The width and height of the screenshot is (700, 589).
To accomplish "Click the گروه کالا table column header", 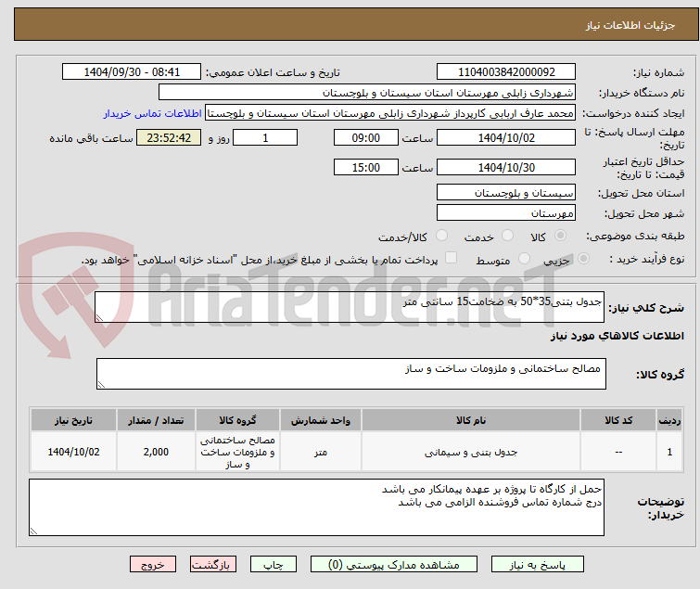I will 237,420.
